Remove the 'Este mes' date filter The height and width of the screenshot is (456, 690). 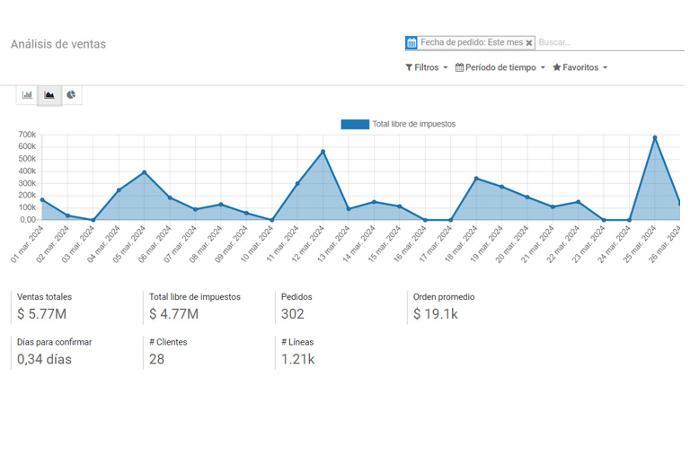pyautogui.click(x=529, y=43)
